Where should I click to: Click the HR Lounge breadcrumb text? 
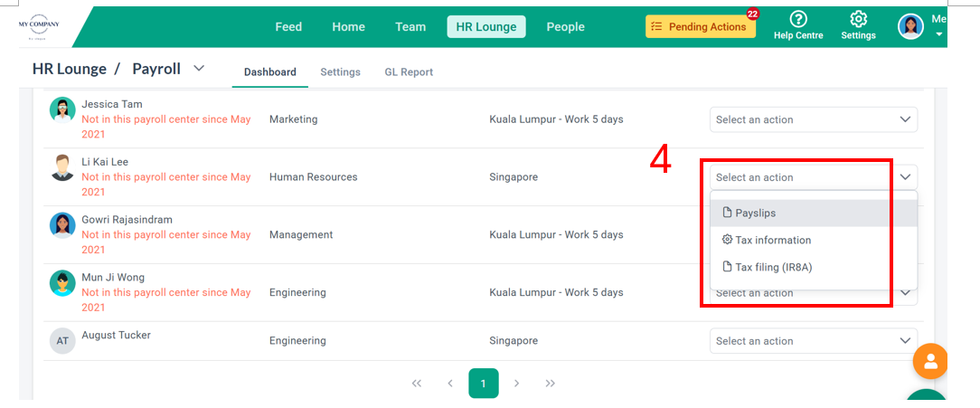tap(70, 69)
